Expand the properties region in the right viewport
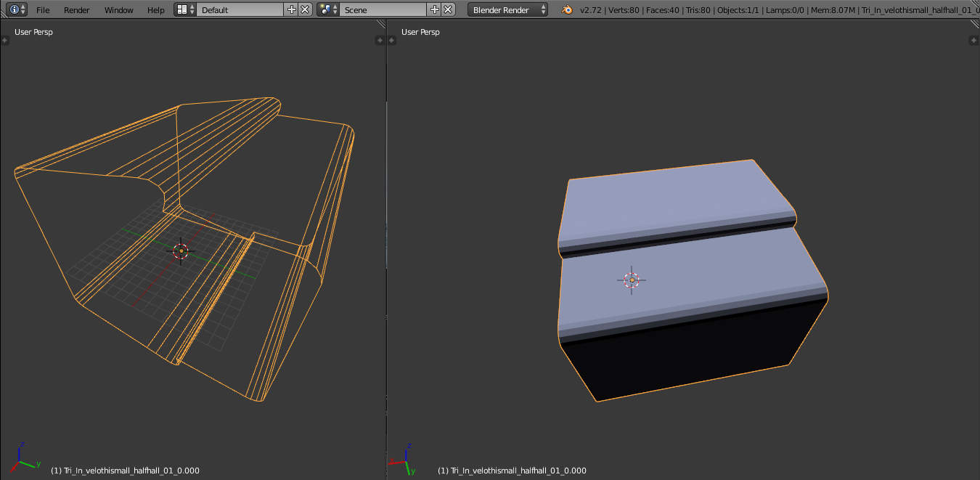The image size is (980, 480). [x=974, y=40]
